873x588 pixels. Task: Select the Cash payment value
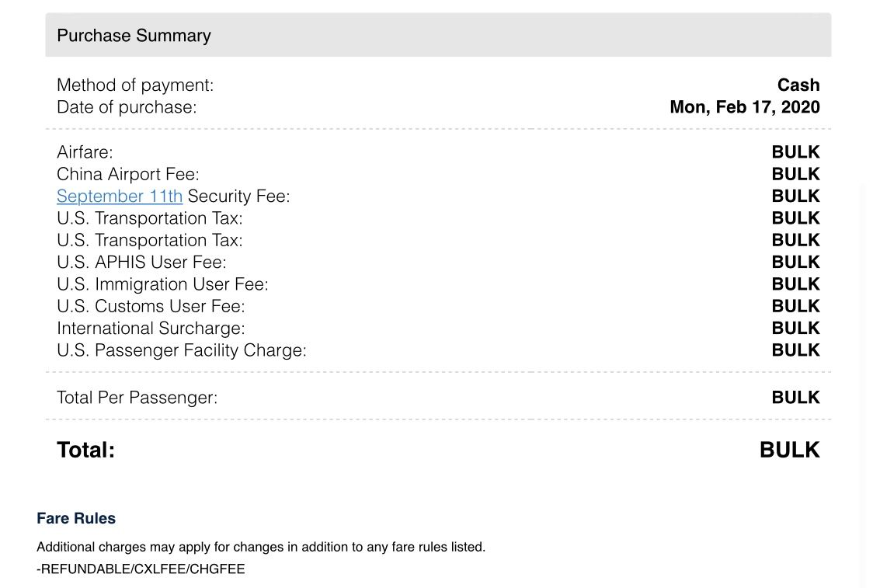point(798,85)
